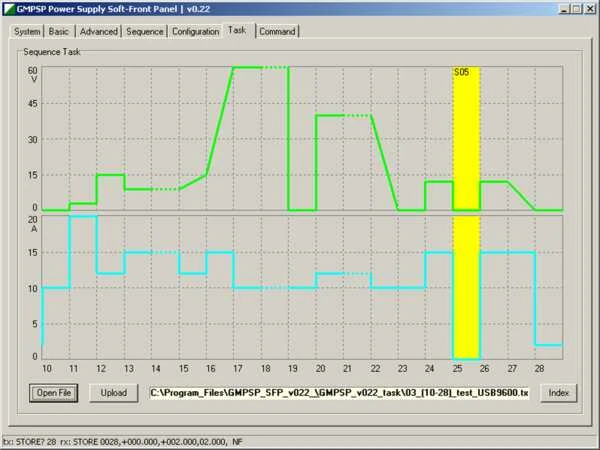Click the 30 voltage axis label

click(33, 140)
